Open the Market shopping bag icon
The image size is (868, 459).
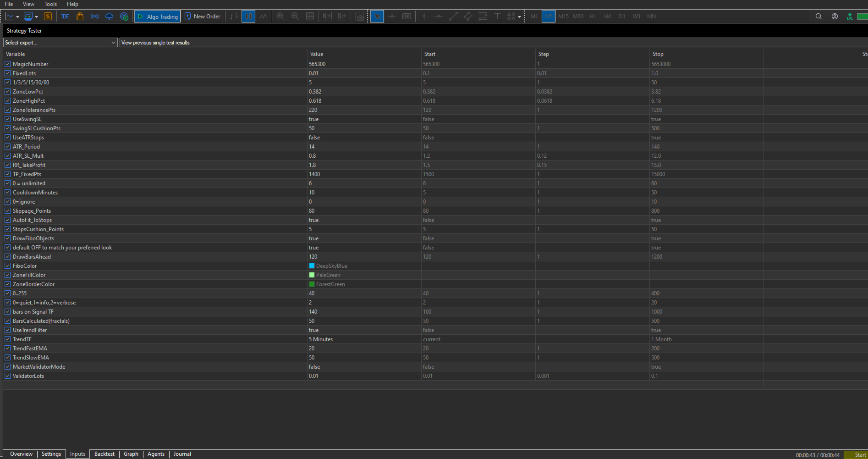tap(80, 17)
